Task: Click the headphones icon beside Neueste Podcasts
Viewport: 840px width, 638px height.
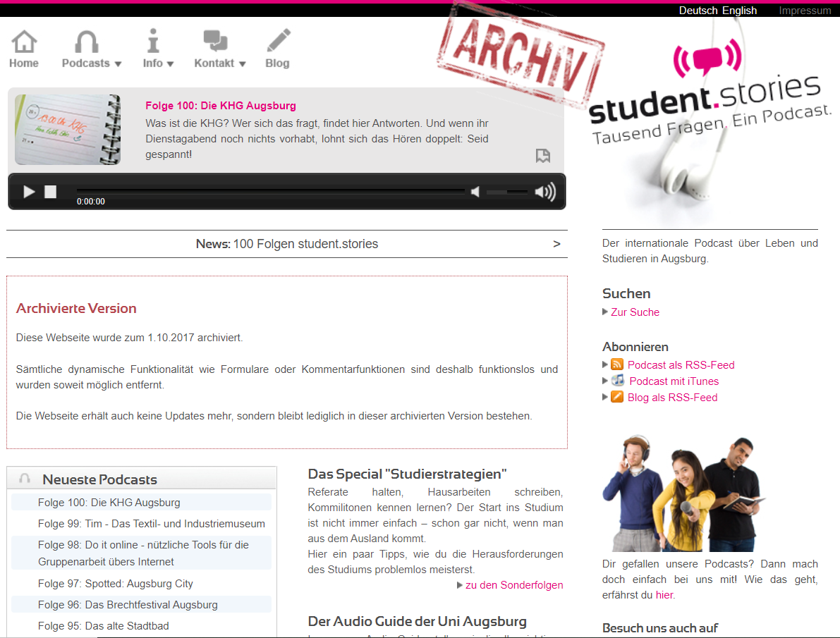Action: 25,479
